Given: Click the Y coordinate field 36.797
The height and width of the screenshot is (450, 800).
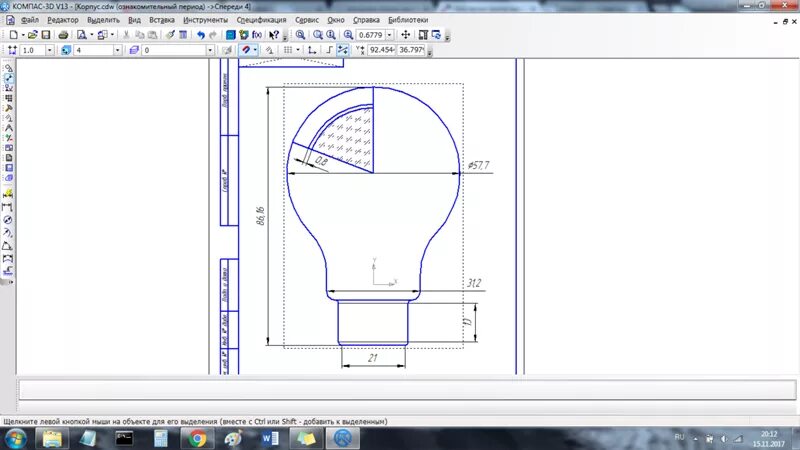Looking at the screenshot, I should 411,50.
